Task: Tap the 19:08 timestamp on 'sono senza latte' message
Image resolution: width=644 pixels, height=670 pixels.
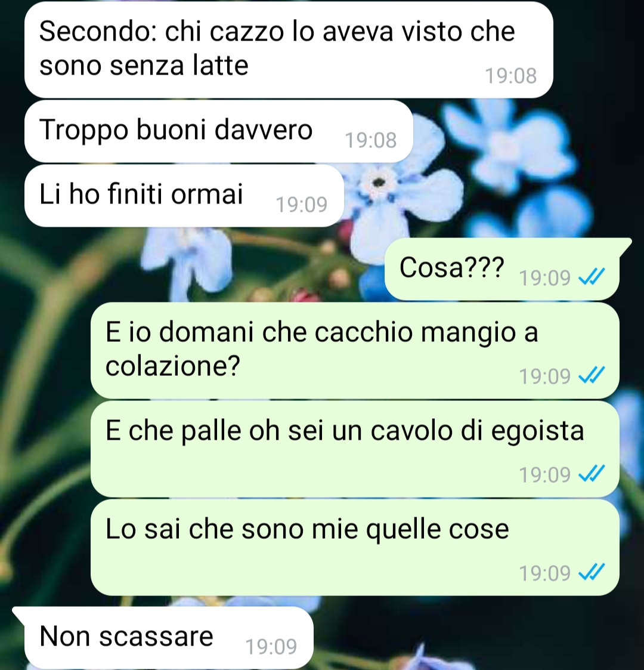Action: point(511,76)
